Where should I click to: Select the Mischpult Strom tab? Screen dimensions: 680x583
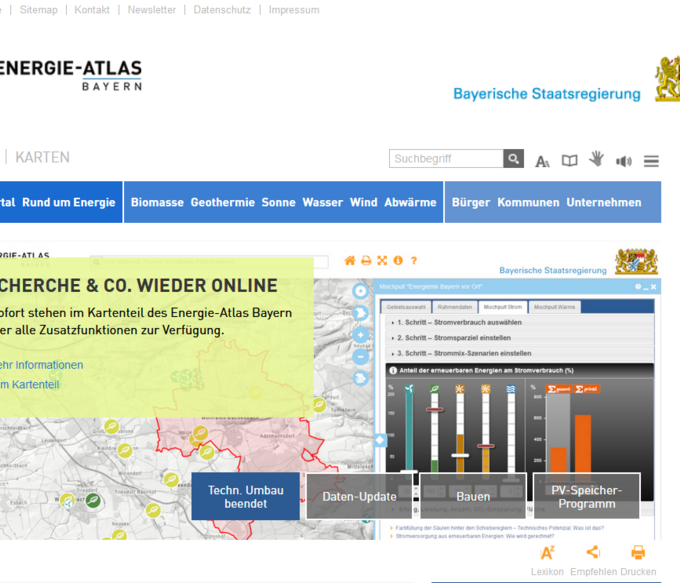click(503, 307)
